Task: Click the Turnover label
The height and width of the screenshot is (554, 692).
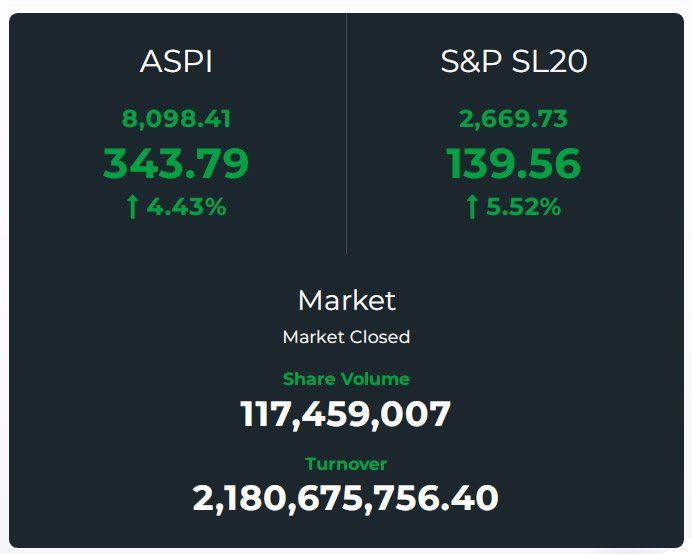Action: tap(346, 464)
